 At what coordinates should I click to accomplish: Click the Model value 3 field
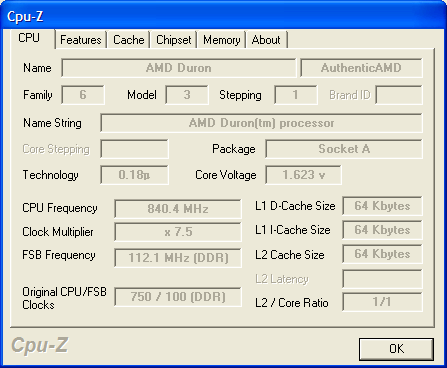[x=187, y=95]
